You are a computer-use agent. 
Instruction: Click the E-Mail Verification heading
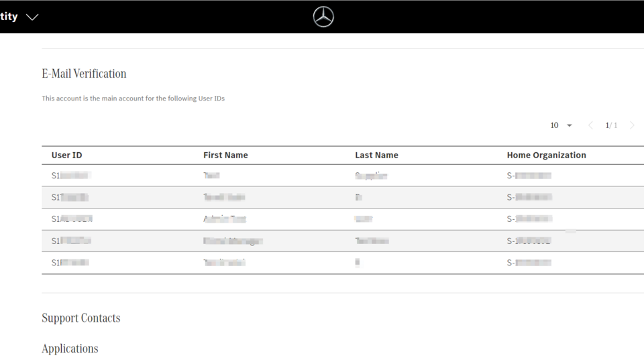click(x=84, y=74)
